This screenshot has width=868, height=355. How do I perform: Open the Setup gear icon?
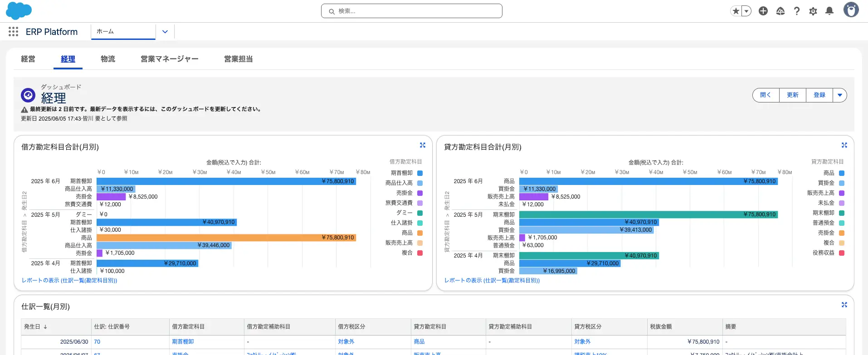813,11
